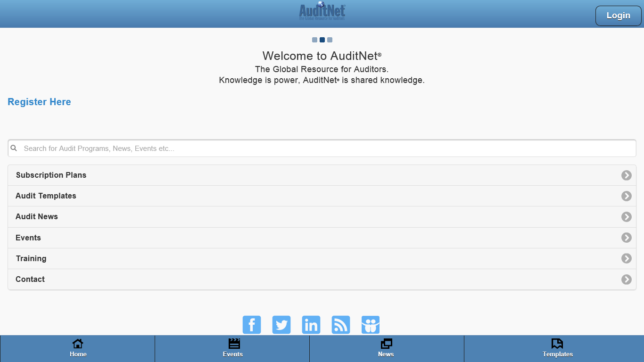Screen dimensions: 644x362
Task: Open the Training row arrow
Action: 626,258
